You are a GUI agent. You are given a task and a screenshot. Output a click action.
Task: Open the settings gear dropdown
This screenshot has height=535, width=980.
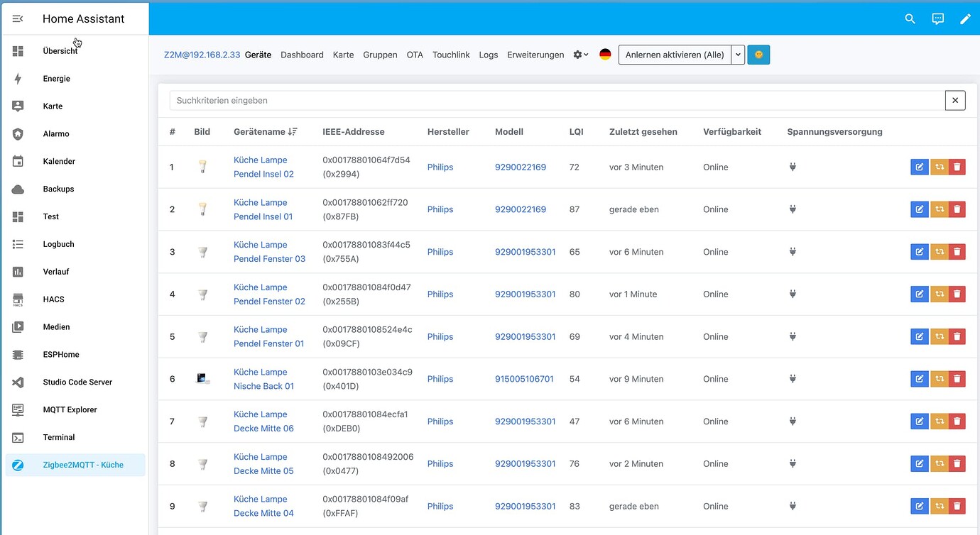(581, 55)
